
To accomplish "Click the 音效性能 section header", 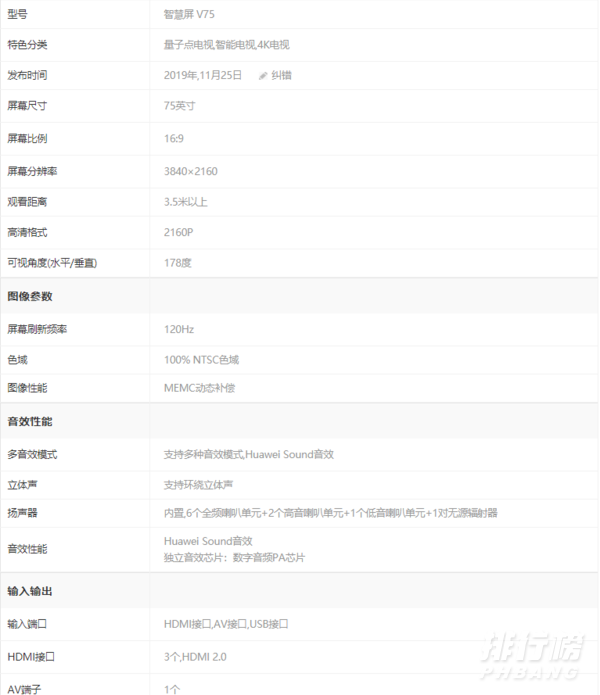I will click(x=30, y=422).
